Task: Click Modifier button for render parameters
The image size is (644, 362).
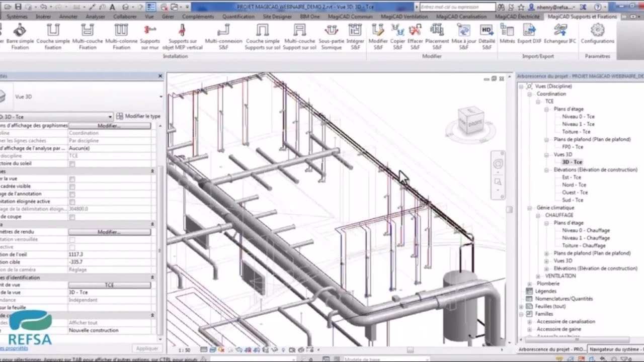Action: [x=109, y=232]
